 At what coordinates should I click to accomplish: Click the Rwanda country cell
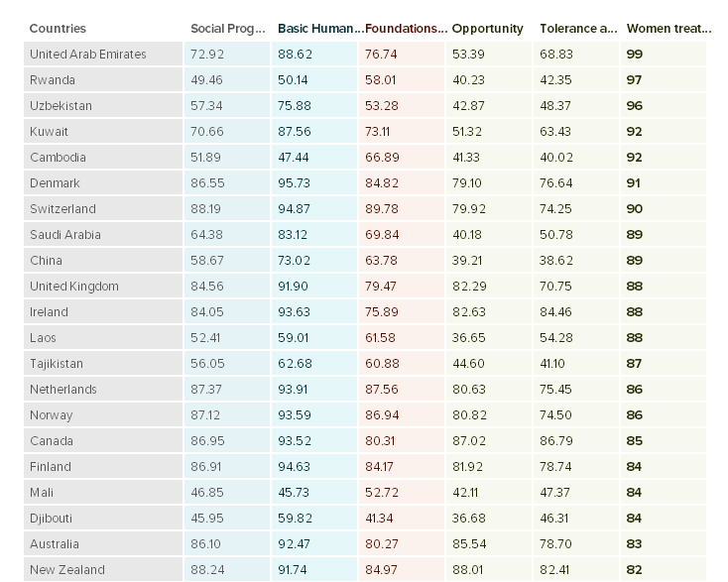[x=53, y=80]
